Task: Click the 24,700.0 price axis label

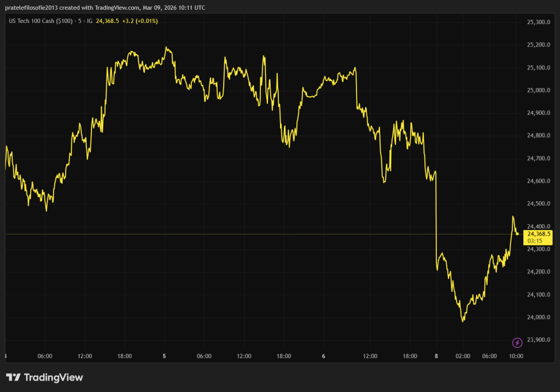Action: [x=538, y=159]
